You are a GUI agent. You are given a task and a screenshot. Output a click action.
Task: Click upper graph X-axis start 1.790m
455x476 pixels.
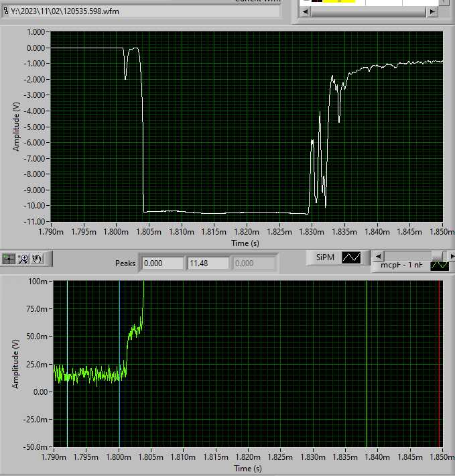51,232
